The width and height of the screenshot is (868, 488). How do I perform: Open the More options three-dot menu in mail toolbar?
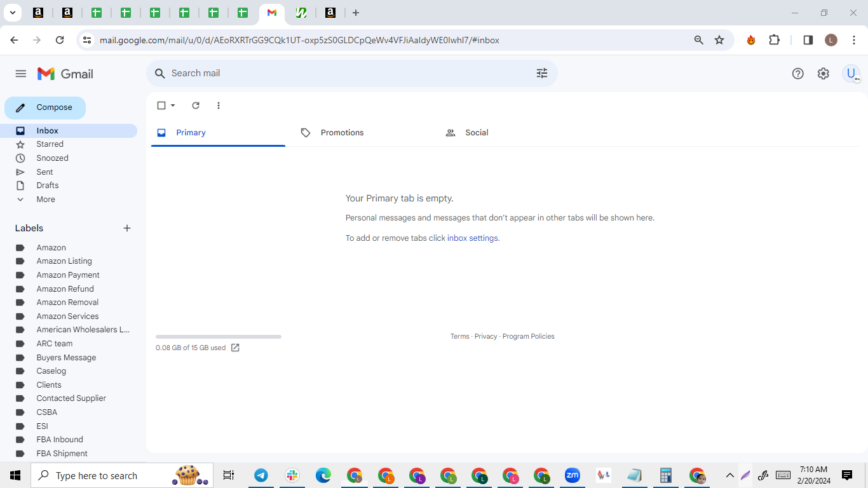click(219, 105)
